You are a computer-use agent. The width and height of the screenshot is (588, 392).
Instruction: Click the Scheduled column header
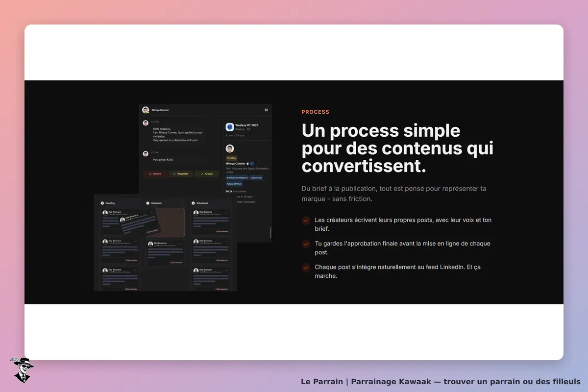(200, 203)
